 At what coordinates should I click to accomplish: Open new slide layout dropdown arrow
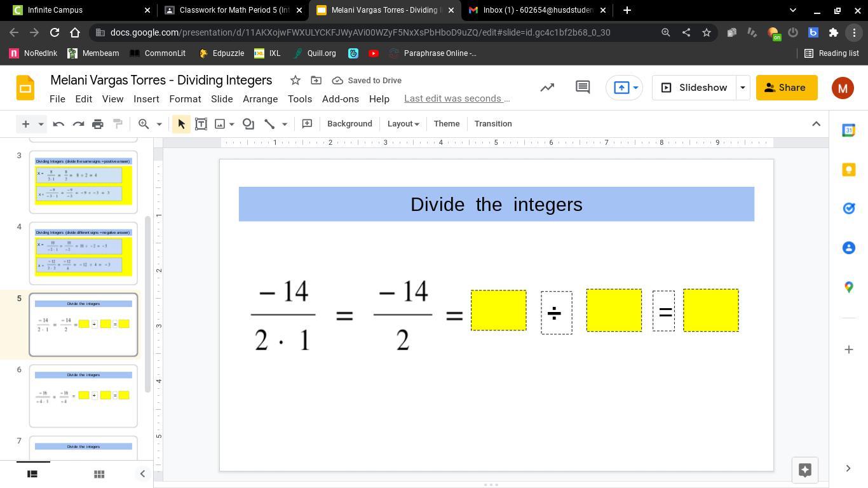41,124
